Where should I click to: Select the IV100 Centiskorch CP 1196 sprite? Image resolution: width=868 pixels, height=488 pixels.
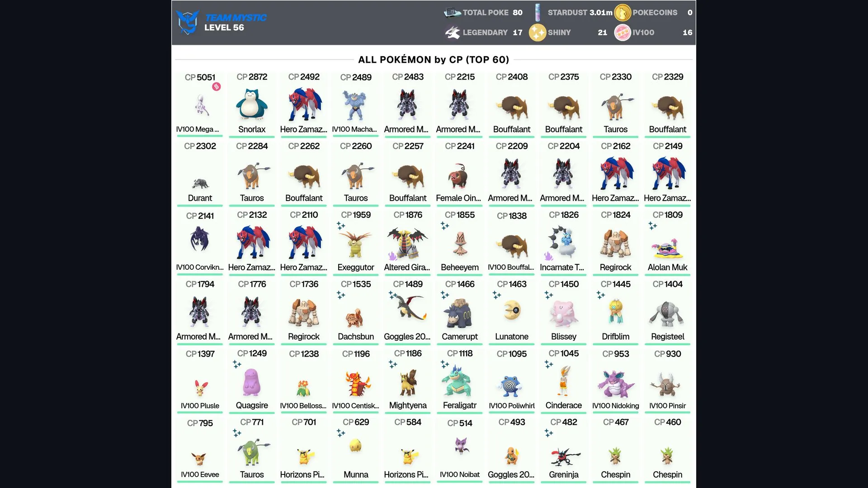(x=357, y=384)
